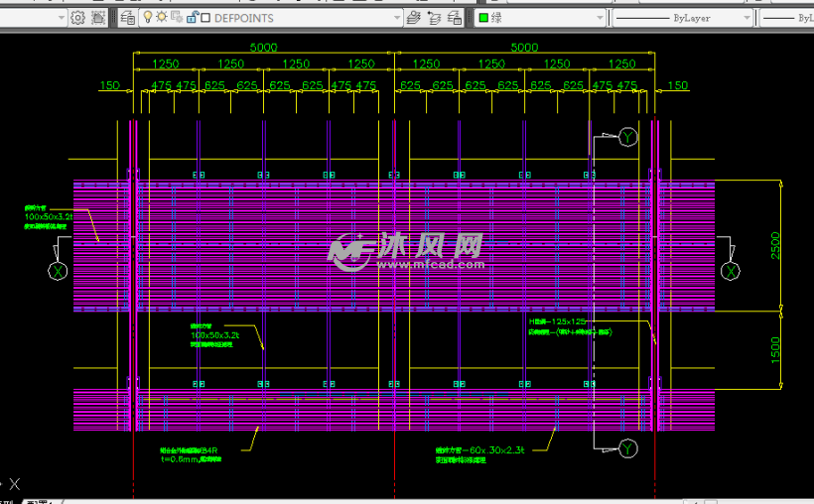Toggle lock icon on DEFPOINTS layer
814x504 pixels.
pyautogui.click(x=192, y=18)
